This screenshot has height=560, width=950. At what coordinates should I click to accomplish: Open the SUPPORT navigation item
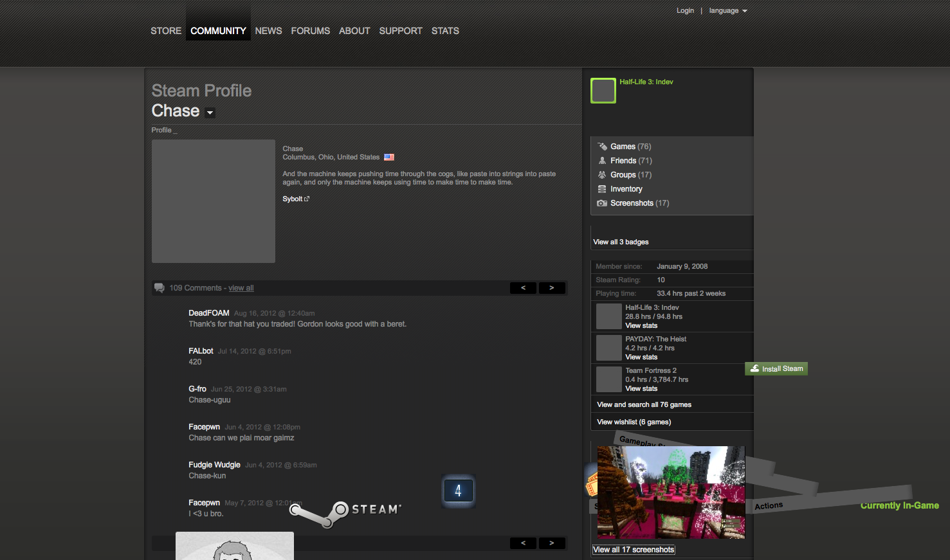[401, 31]
